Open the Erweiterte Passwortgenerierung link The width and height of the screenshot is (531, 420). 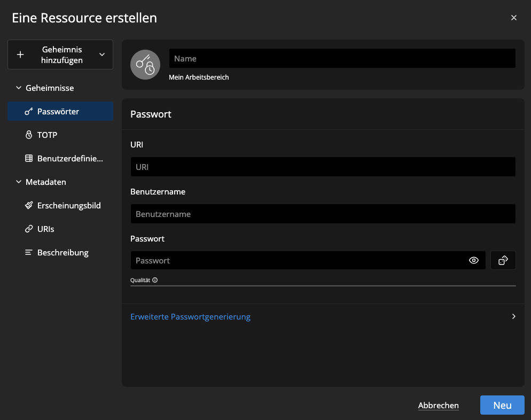pyautogui.click(x=190, y=317)
